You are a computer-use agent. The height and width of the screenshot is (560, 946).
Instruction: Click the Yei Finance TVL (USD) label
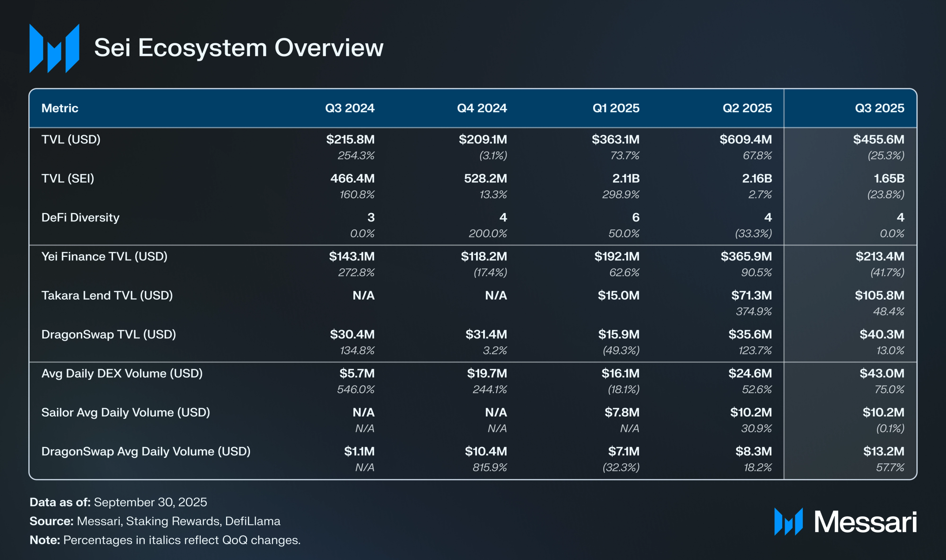(x=104, y=256)
